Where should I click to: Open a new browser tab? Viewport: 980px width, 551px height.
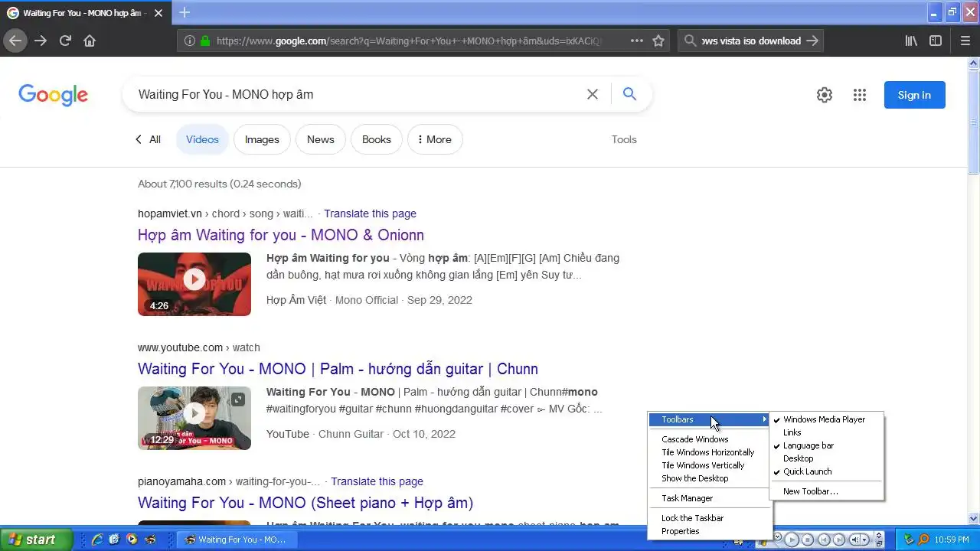(x=185, y=12)
